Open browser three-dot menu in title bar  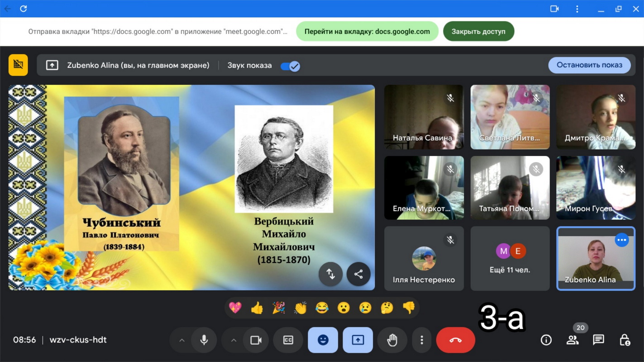[577, 9]
